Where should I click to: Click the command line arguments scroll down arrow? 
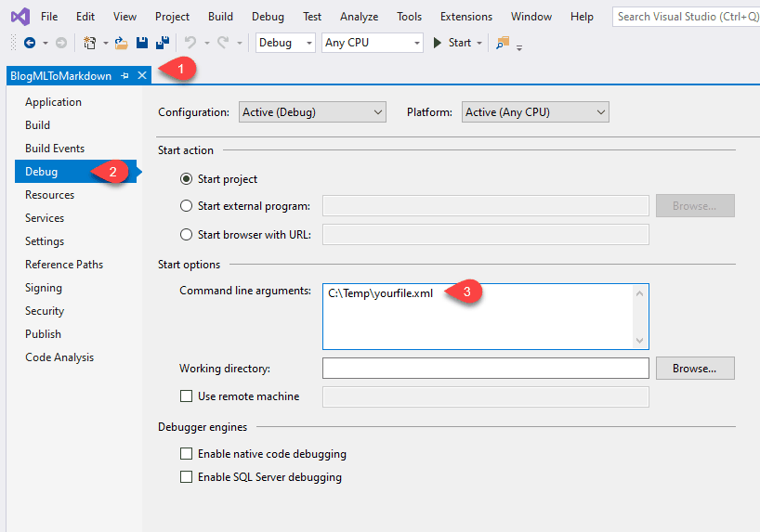pyautogui.click(x=639, y=341)
